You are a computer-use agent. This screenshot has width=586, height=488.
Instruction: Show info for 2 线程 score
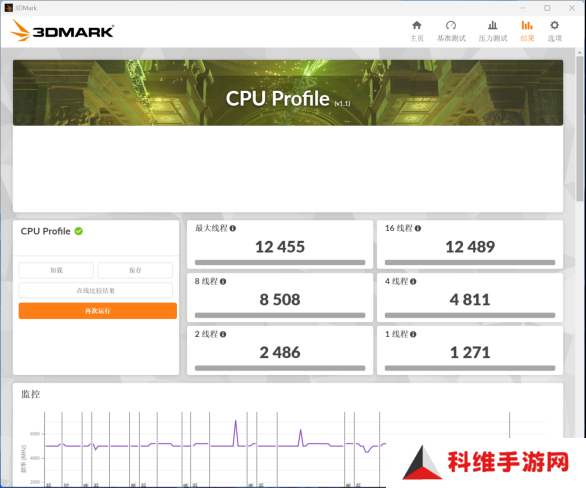[223, 334]
